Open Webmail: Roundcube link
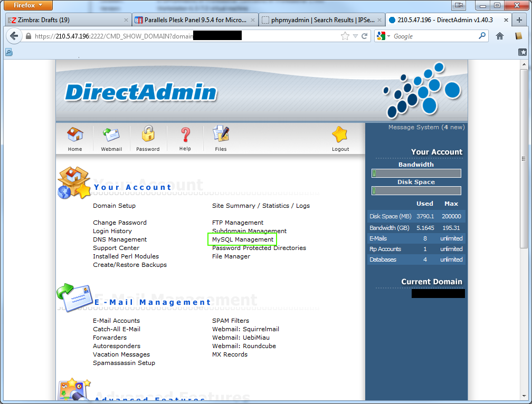The image size is (532, 404). (244, 346)
